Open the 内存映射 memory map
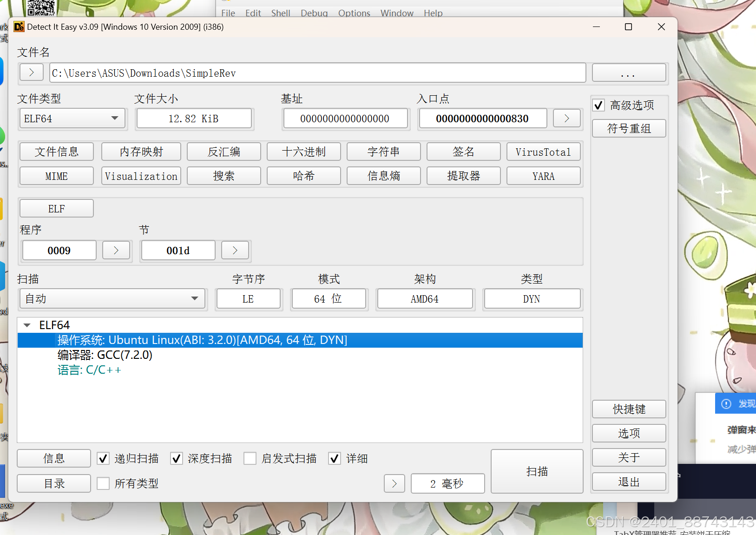The width and height of the screenshot is (756, 535). (141, 152)
